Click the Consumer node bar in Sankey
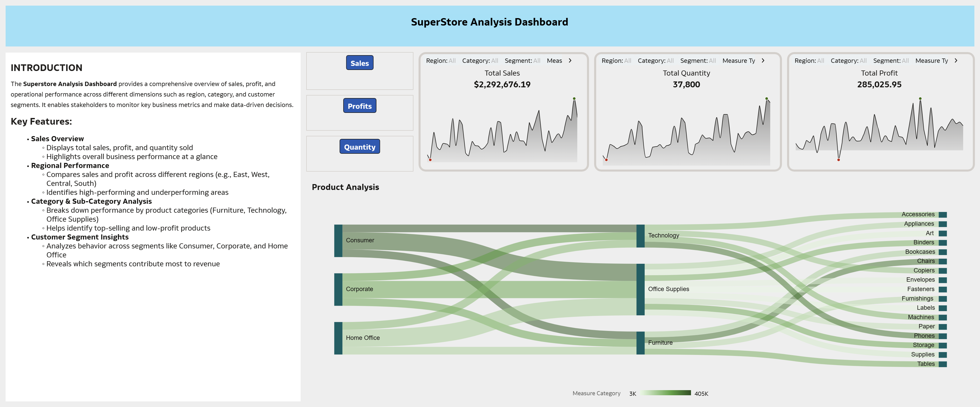This screenshot has height=407, width=980. pyautogui.click(x=338, y=241)
